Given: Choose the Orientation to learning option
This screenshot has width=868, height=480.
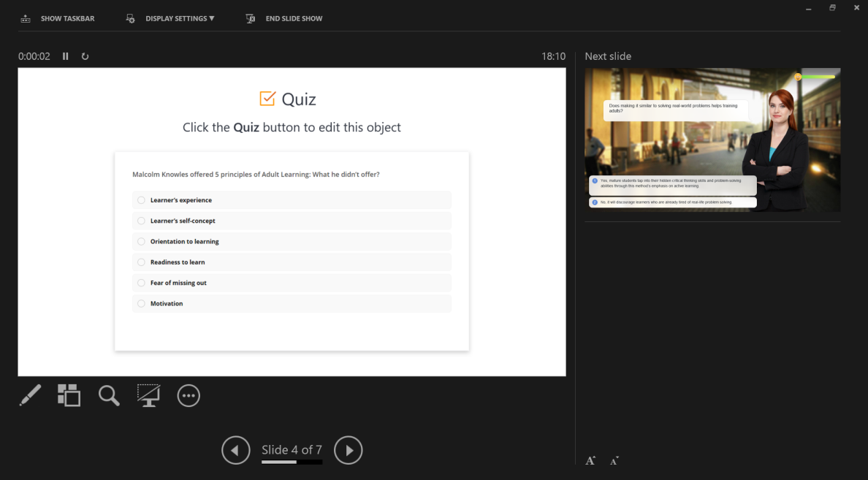Looking at the screenshot, I should coord(292,241).
